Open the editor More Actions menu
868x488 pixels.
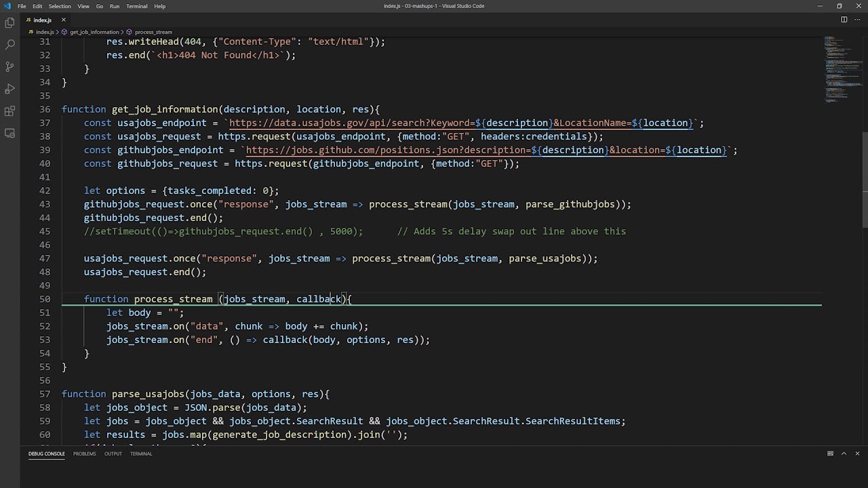pos(856,20)
